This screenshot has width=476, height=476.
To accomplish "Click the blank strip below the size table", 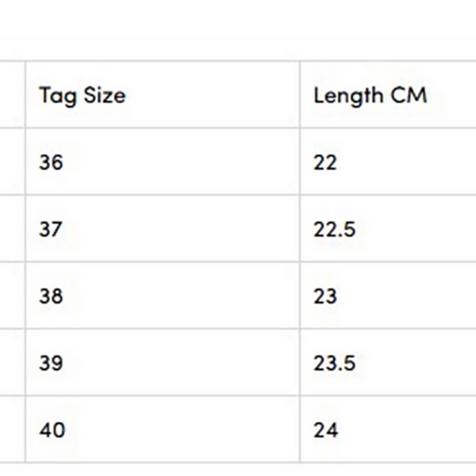I will (x=238, y=470).
